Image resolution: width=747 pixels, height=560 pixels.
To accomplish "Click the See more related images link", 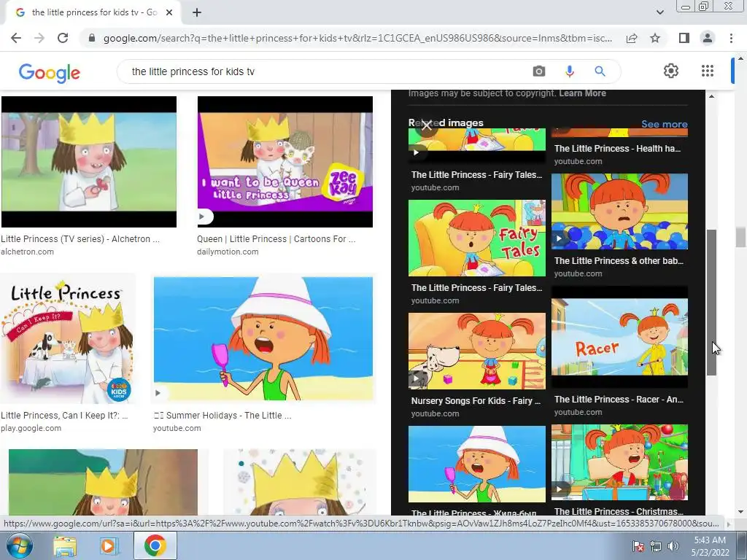I will coord(664,124).
